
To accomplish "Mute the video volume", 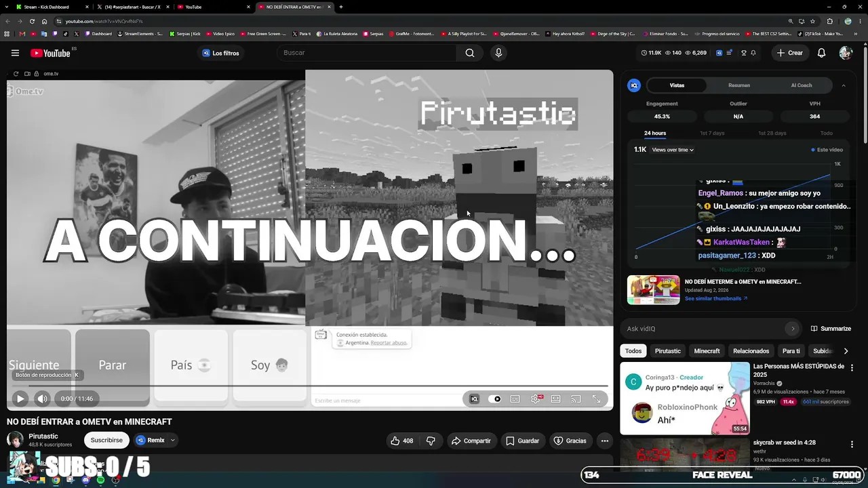I will 42,399.
